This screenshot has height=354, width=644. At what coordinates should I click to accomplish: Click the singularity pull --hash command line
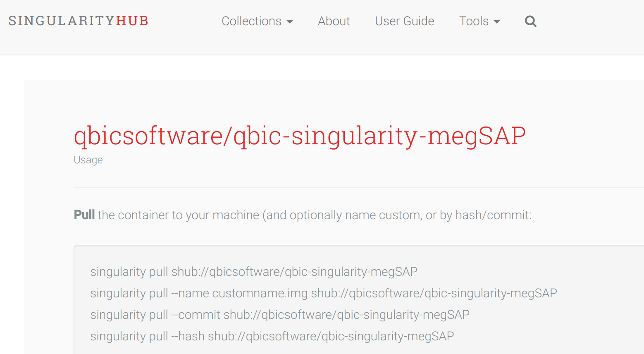click(x=272, y=336)
